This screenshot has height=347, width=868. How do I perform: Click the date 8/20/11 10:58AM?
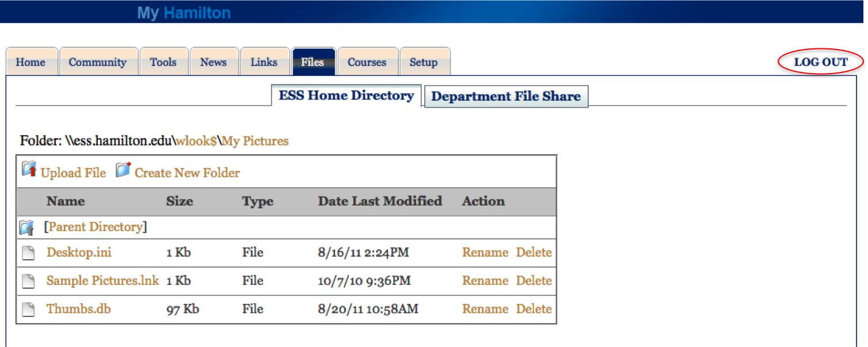tap(368, 309)
